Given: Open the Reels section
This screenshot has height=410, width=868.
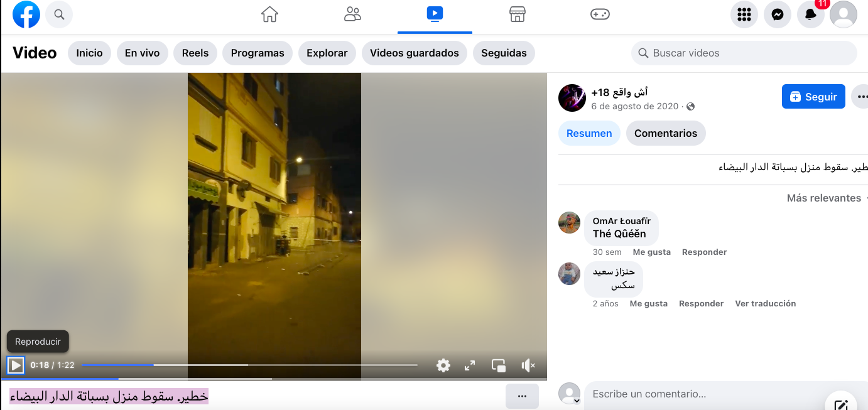Looking at the screenshot, I should [195, 53].
